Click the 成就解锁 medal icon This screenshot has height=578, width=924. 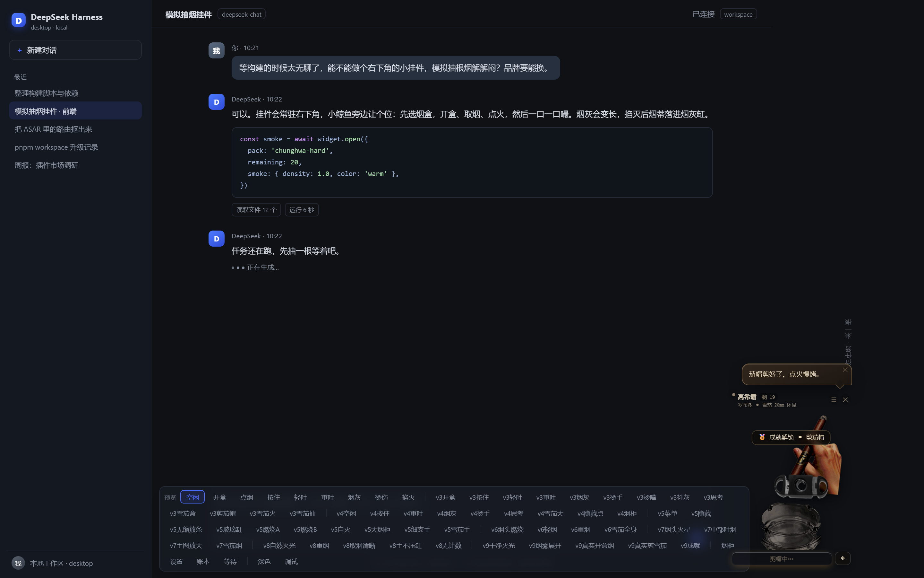(x=762, y=437)
